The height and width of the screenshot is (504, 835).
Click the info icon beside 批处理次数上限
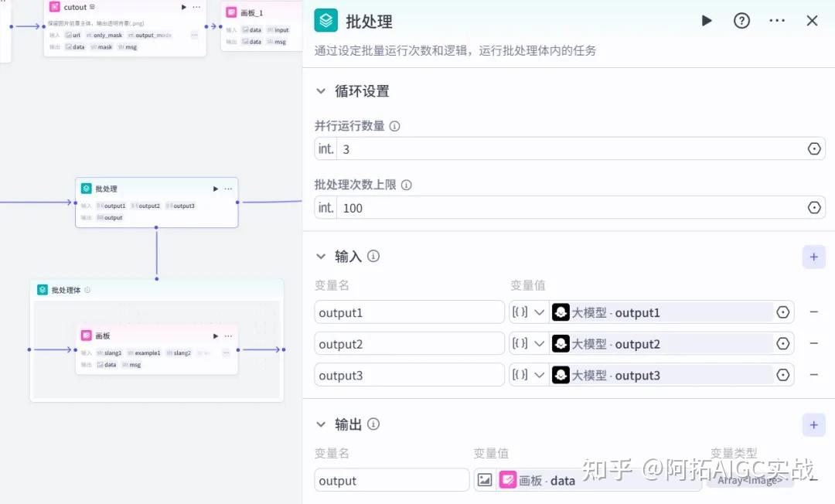(406, 185)
